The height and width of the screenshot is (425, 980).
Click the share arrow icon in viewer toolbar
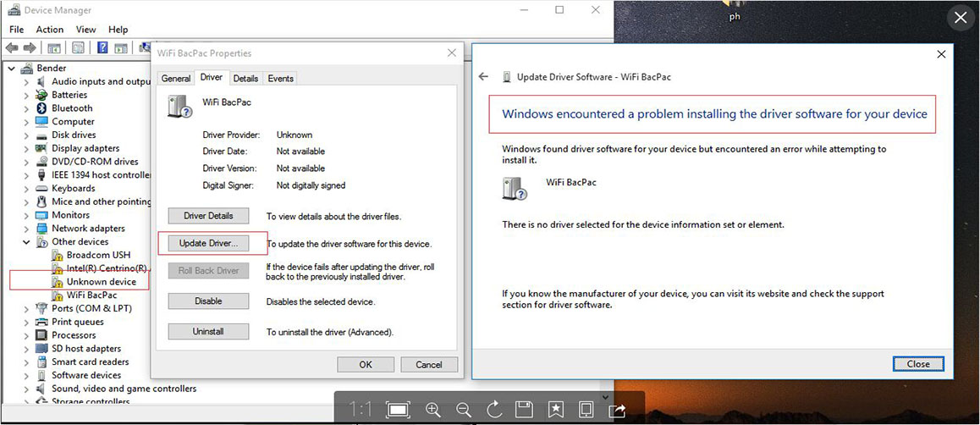(617, 409)
